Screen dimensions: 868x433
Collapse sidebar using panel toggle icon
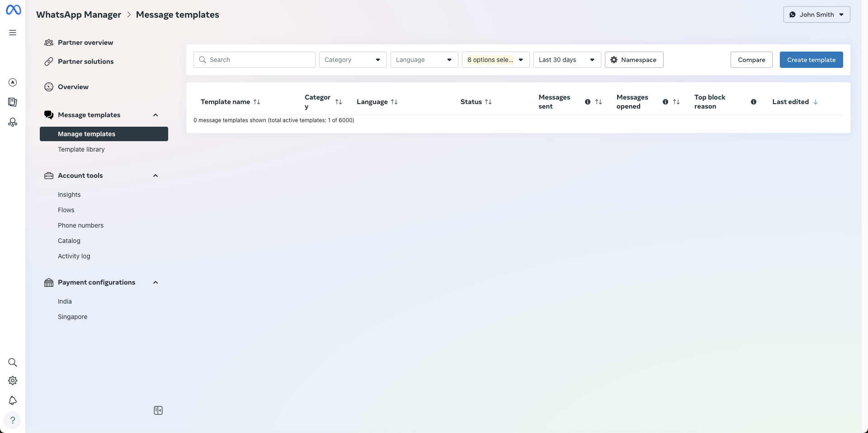pyautogui.click(x=158, y=410)
